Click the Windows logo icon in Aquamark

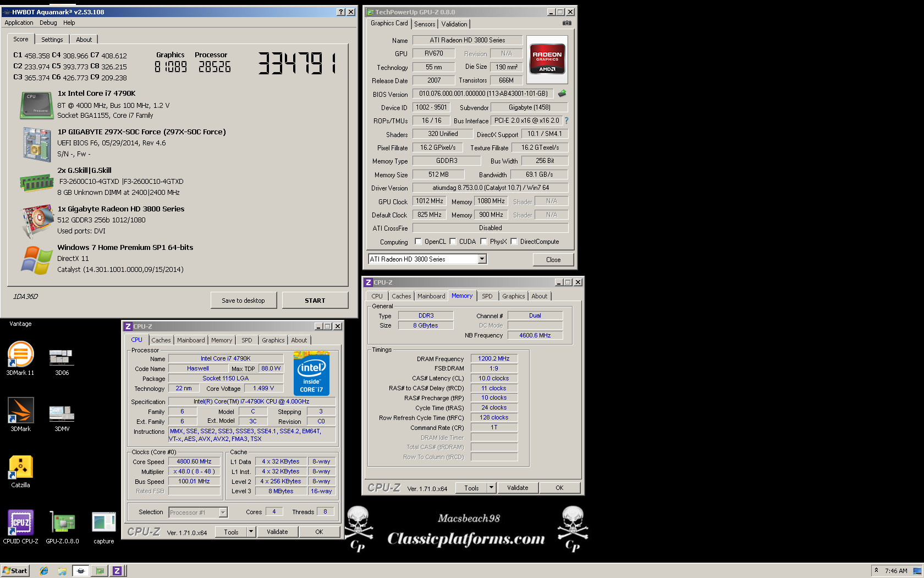36,260
